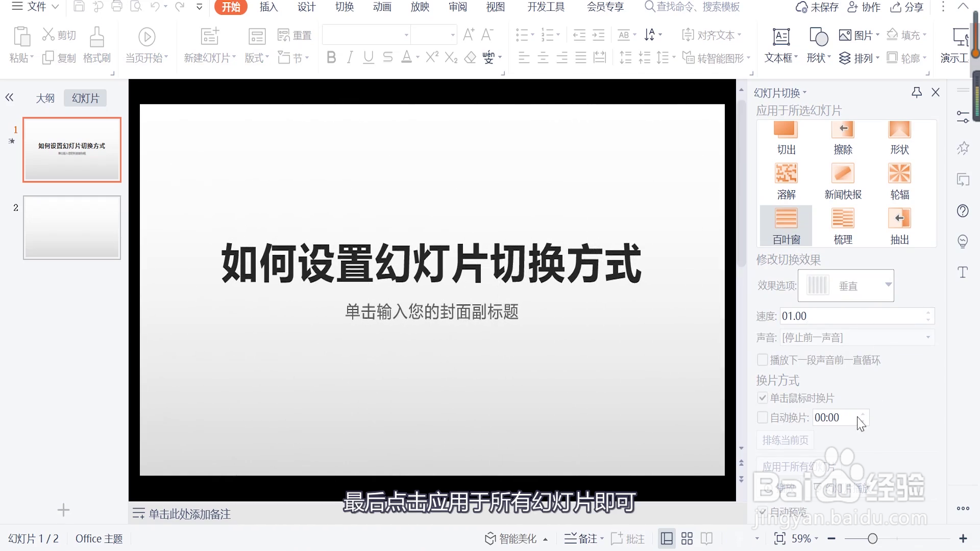Open the font name dropdown

coord(406,35)
